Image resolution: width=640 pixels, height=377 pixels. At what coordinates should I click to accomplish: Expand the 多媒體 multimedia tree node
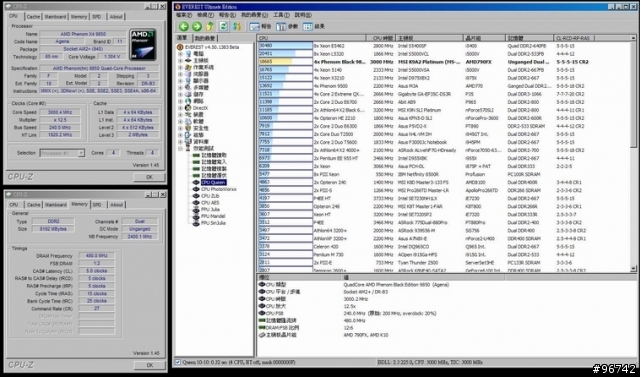pyautogui.click(x=180, y=88)
